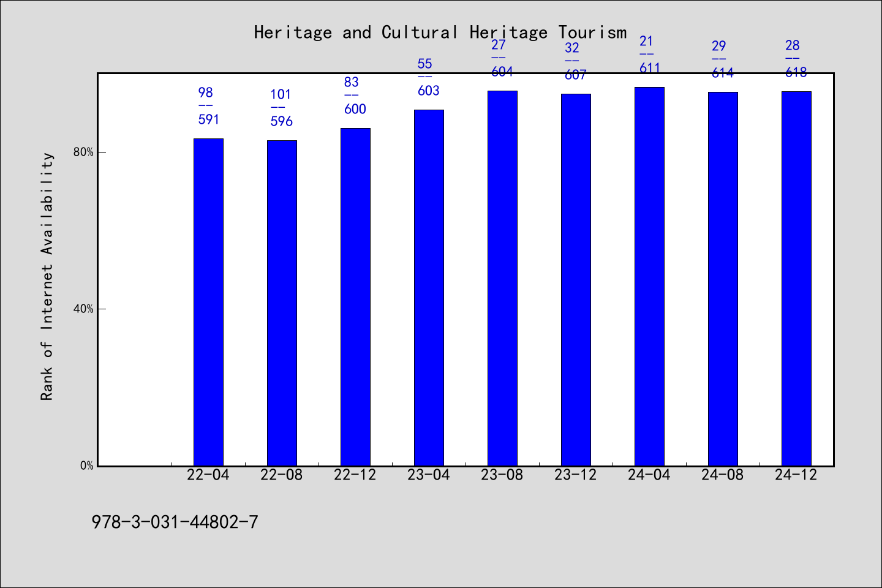The image size is (882, 588).
Task: Click the data value 600
Action: pyautogui.click(x=355, y=109)
